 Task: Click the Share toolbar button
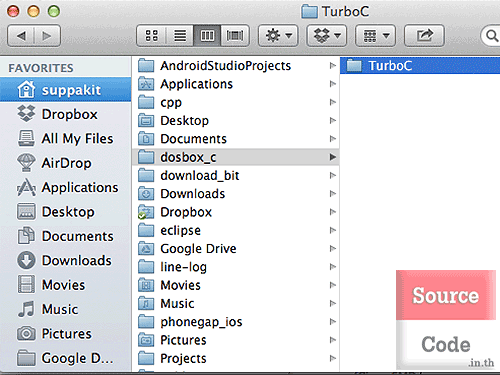(x=424, y=35)
